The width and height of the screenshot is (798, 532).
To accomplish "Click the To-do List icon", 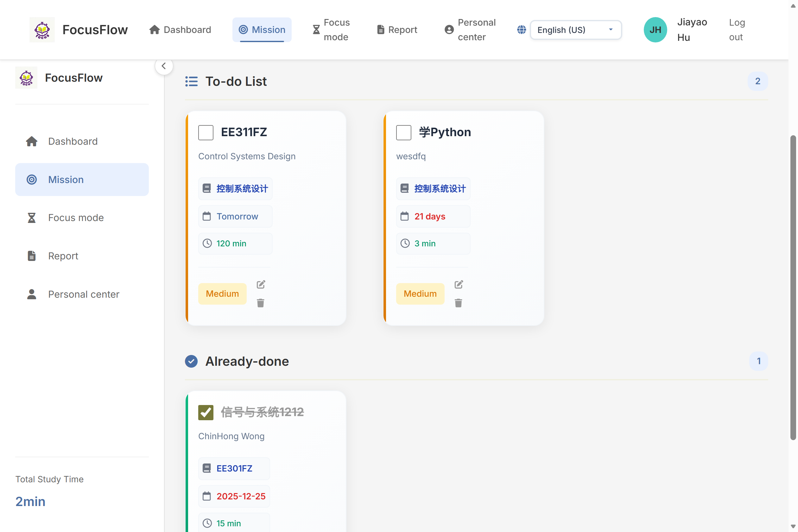I will 191,81.
